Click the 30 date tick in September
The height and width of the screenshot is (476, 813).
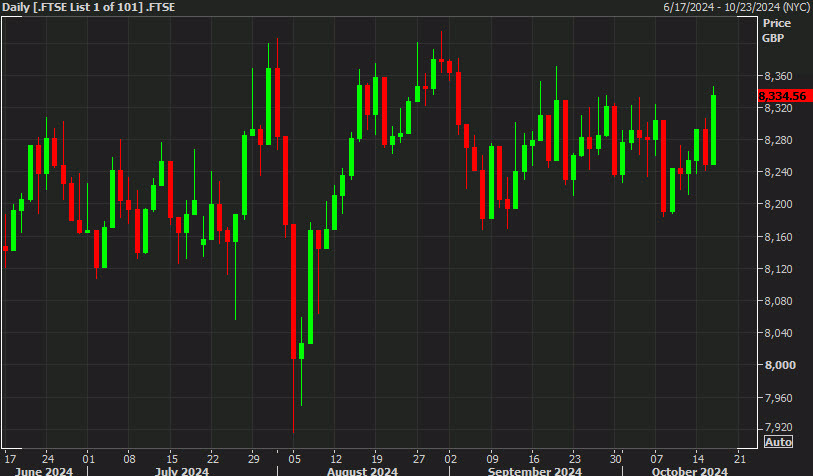point(615,459)
